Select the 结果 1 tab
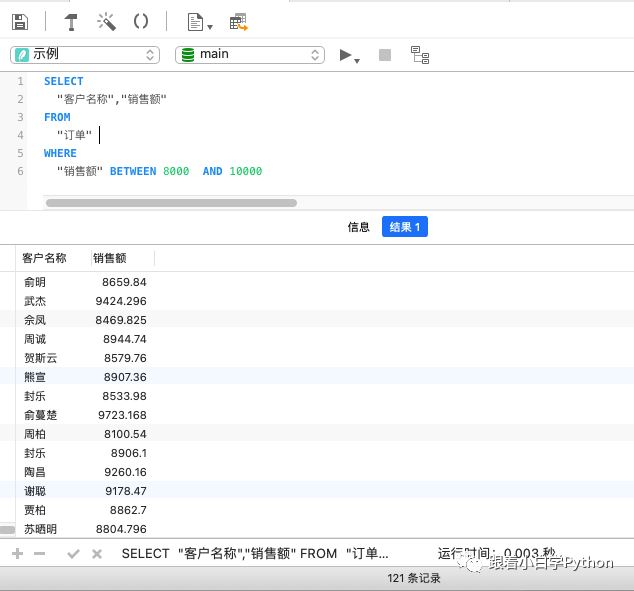 click(x=405, y=227)
